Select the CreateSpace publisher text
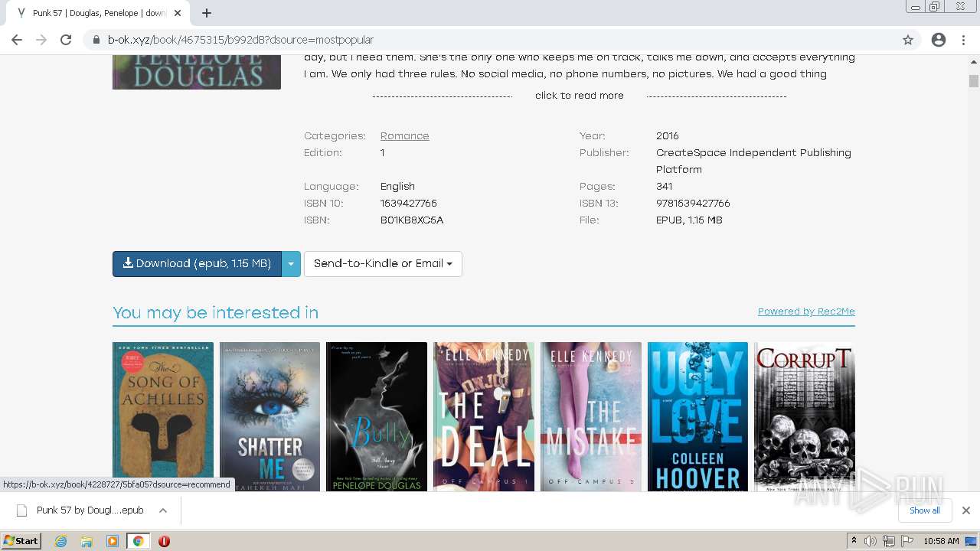980x551 pixels. pyautogui.click(x=753, y=161)
